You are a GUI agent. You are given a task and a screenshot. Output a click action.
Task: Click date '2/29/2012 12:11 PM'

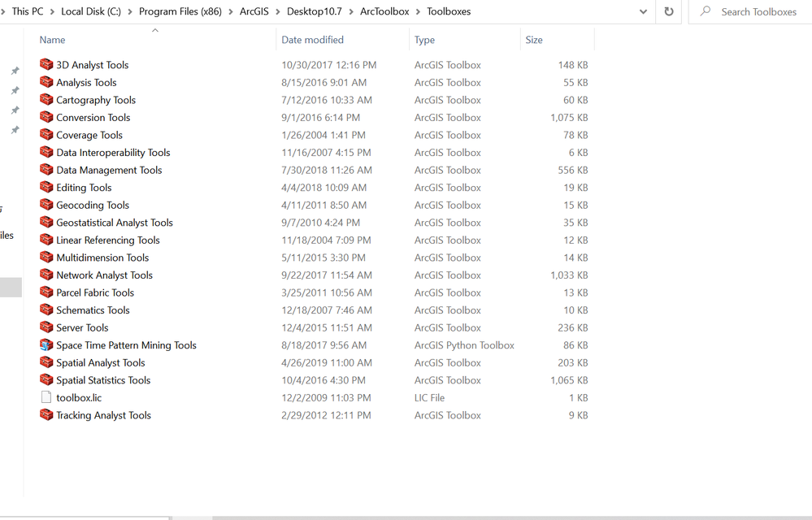click(326, 415)
